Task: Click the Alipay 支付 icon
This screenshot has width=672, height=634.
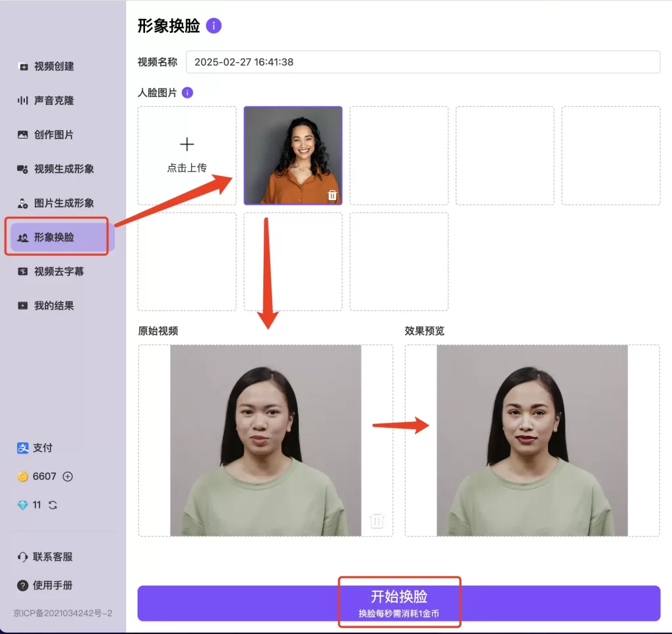Action: 23,448
